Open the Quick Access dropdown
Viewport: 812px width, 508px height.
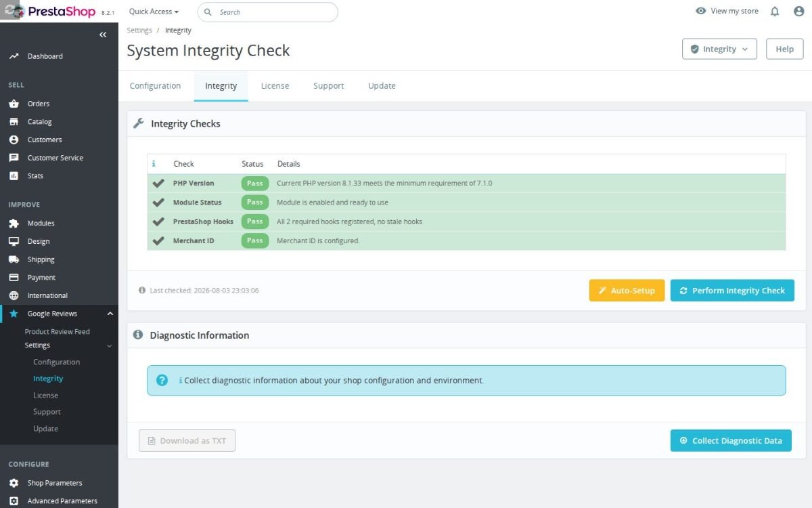click(x=154, y=12)
